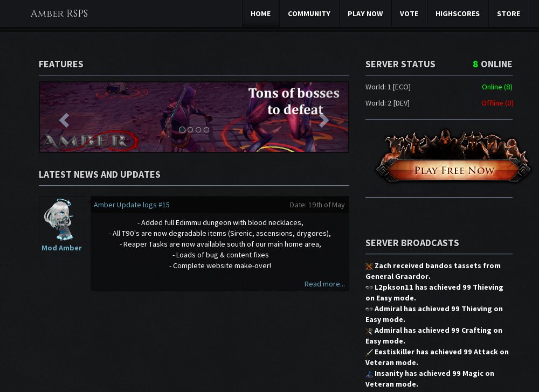Select the fourth carousel slide indicator dot
This screenshot has height=392, width=539.
pos(206,130)
